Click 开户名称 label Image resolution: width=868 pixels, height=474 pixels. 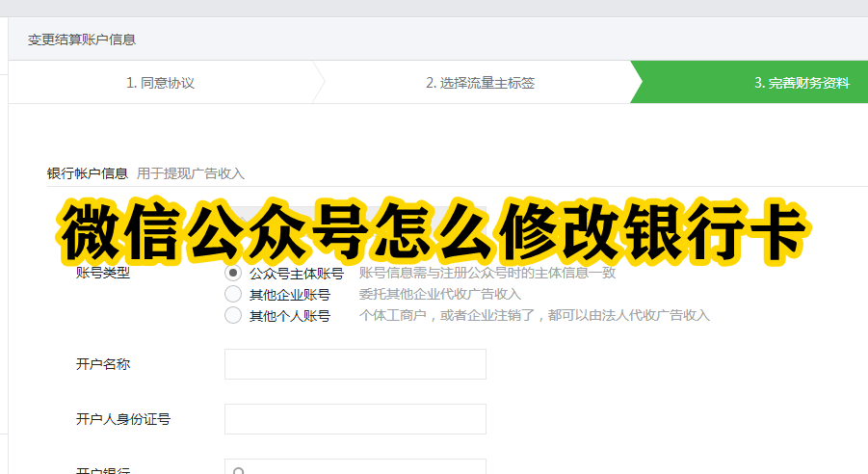pos(103,364)
